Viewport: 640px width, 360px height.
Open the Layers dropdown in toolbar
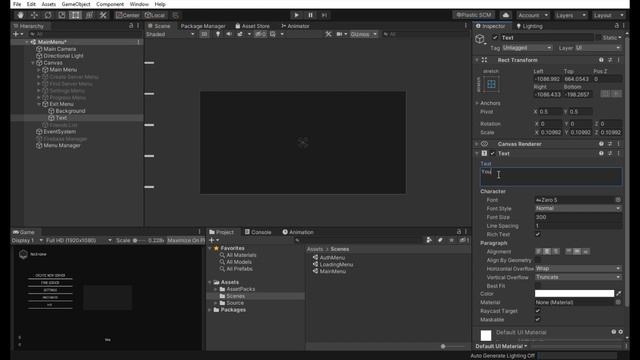click(571, 15)
